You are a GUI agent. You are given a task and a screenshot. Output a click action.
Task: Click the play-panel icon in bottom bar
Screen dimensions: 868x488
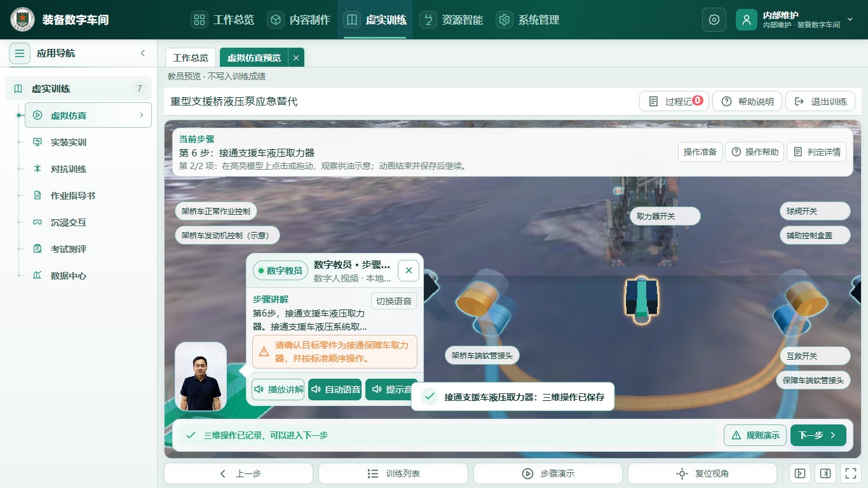pyautogui.click(x=800, y=473)
